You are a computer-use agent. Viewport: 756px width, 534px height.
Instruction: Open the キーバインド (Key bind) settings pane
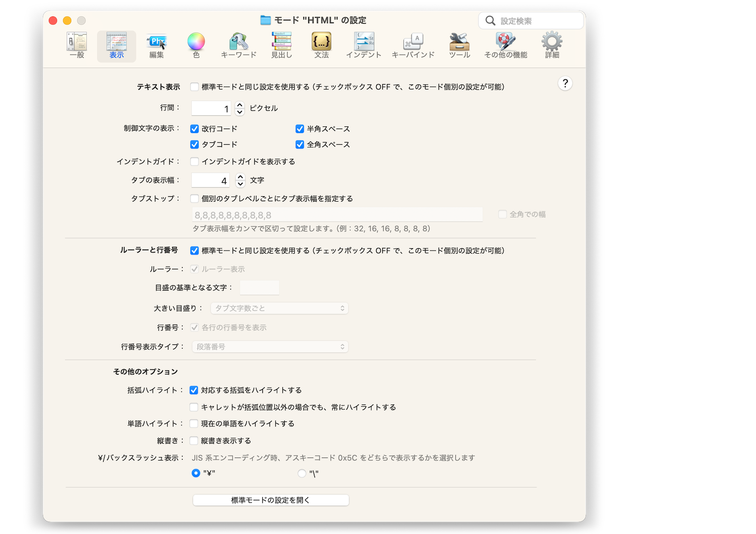413,45
